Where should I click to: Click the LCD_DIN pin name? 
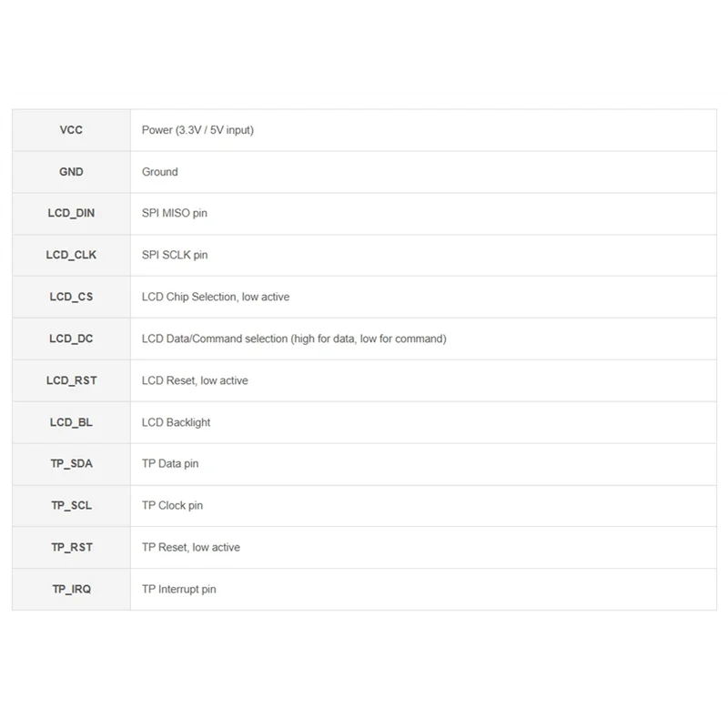click(x=71, y=213)
